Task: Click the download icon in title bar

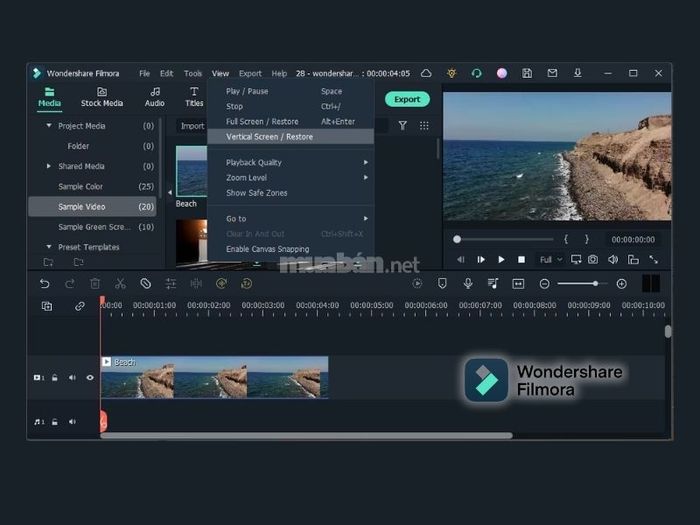Action: (578, 73)
